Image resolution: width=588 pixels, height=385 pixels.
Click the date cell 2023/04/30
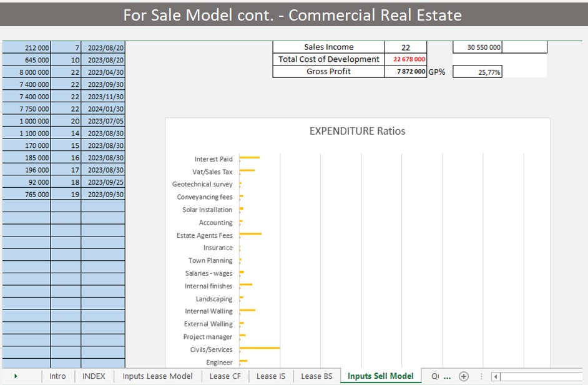103,72
